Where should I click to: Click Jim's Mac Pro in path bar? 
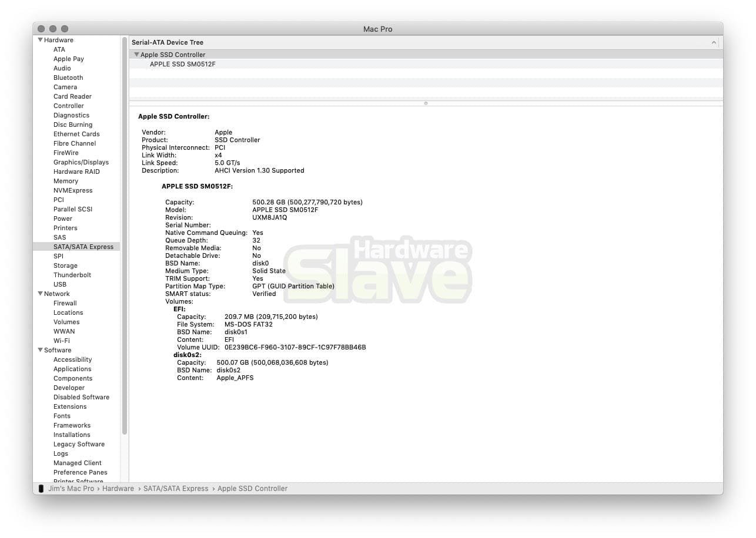[71, 489]
